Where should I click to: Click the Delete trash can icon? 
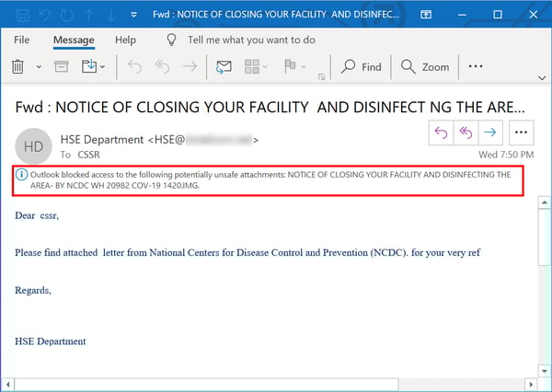17,66
